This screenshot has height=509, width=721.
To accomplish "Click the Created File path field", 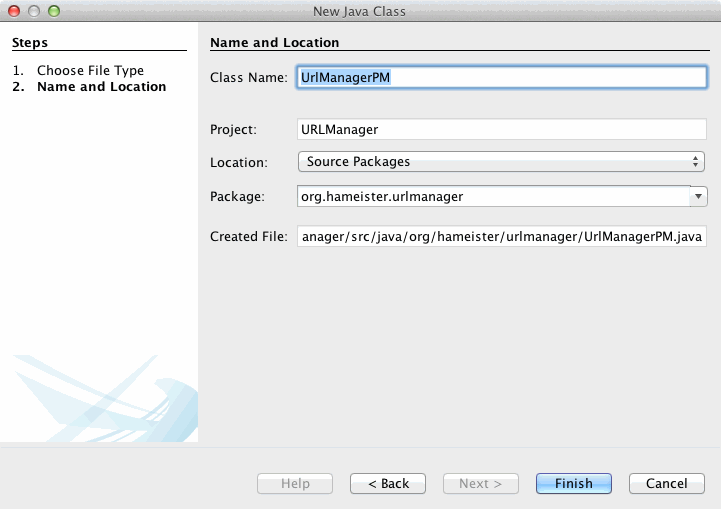I will click(501, 236).
